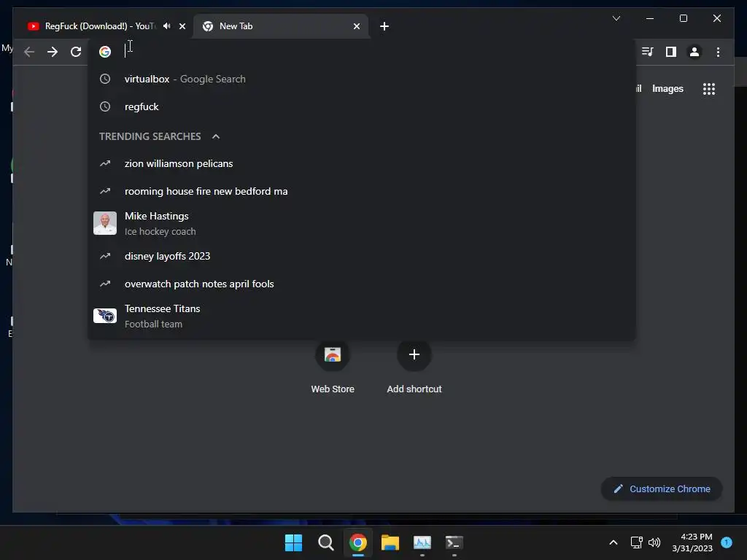Open the Web Store shortcut
The image size is (747, 560).
coord(333,367)
